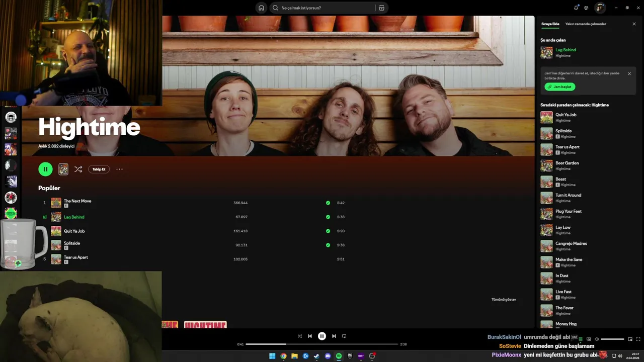Uncheck the saved mark on Lag Behind row

(x=328, y=217)
